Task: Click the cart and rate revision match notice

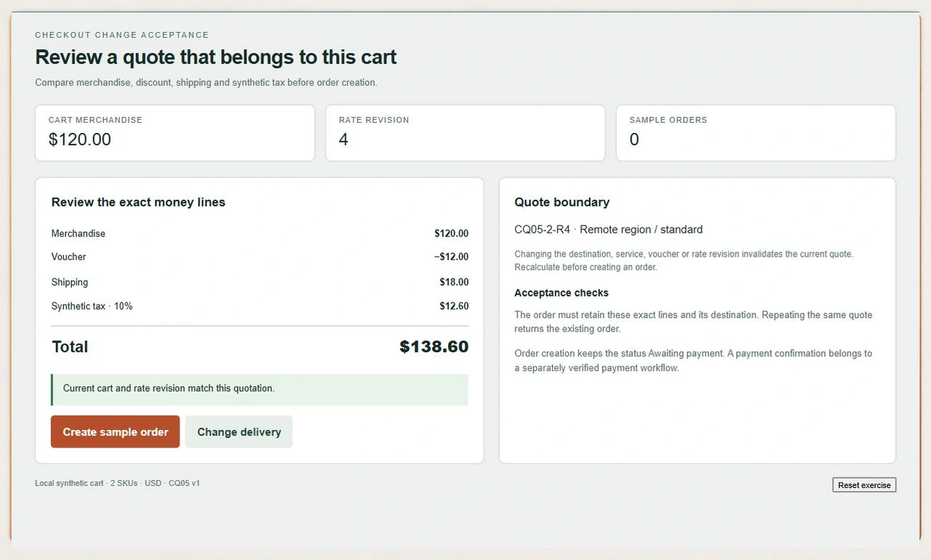Action: coord(260,389)
